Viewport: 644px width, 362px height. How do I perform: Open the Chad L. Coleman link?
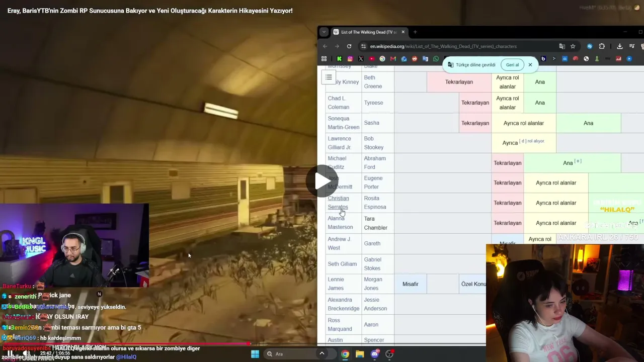338,103
